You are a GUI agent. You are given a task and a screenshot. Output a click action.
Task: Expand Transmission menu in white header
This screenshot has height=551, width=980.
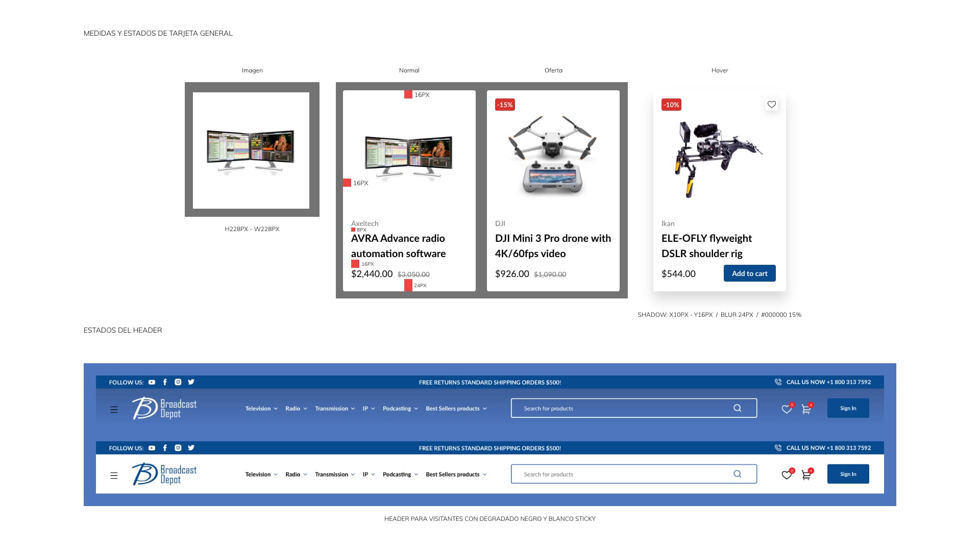335,474
